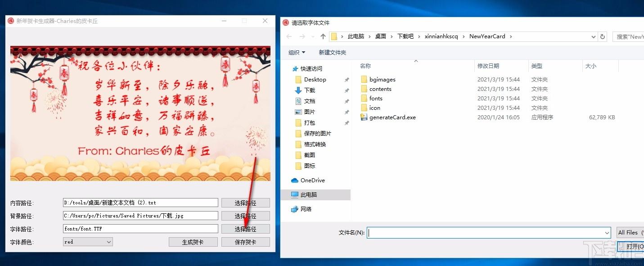
Task: Open 网络 in the navigation pane
Action: [306, 209]
